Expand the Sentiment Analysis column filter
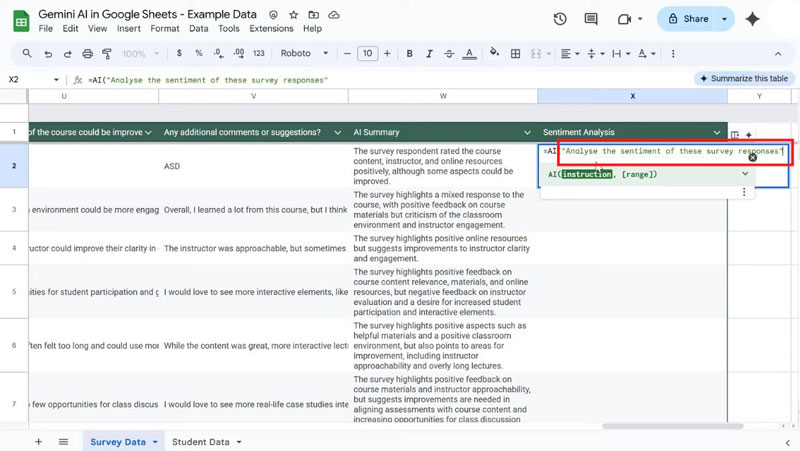The width and height of the screenshot is (800, 451). tap(716, 132)
